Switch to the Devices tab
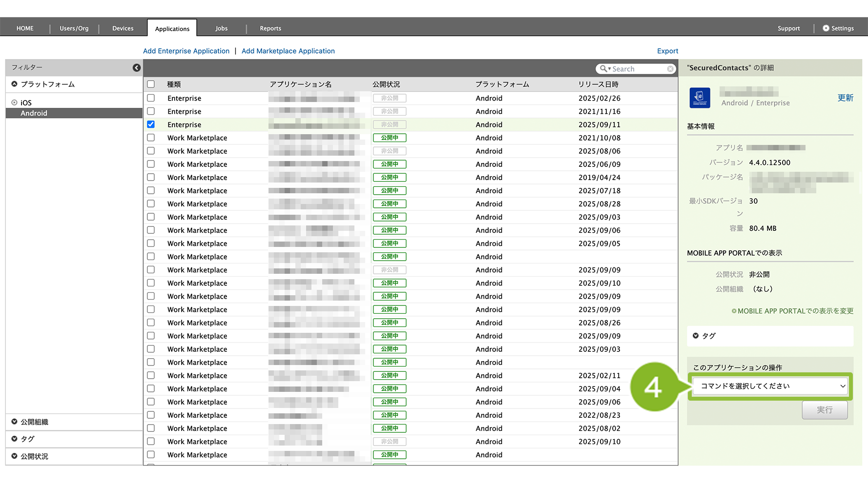Screen dimensions: 868x488 123,28
